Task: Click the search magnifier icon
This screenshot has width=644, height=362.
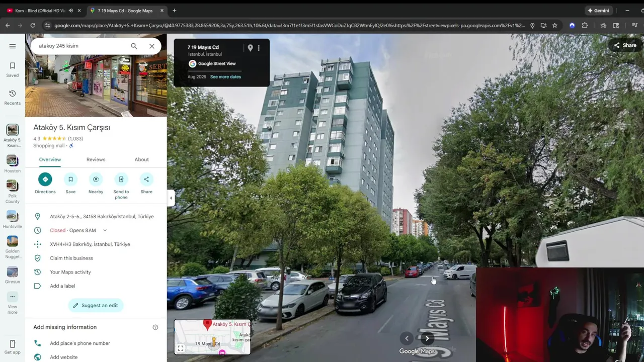Action: (134, 46)
